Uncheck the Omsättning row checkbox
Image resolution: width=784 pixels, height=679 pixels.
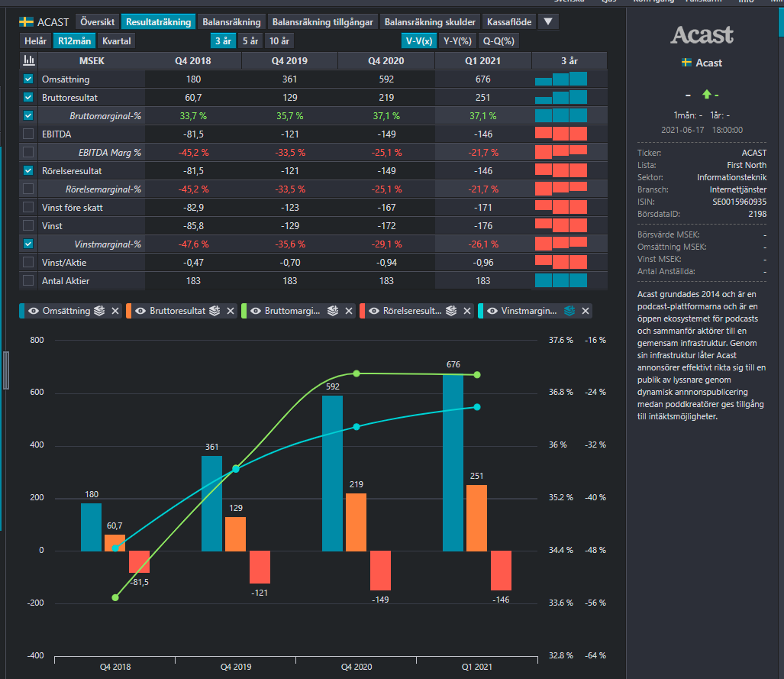28,79
